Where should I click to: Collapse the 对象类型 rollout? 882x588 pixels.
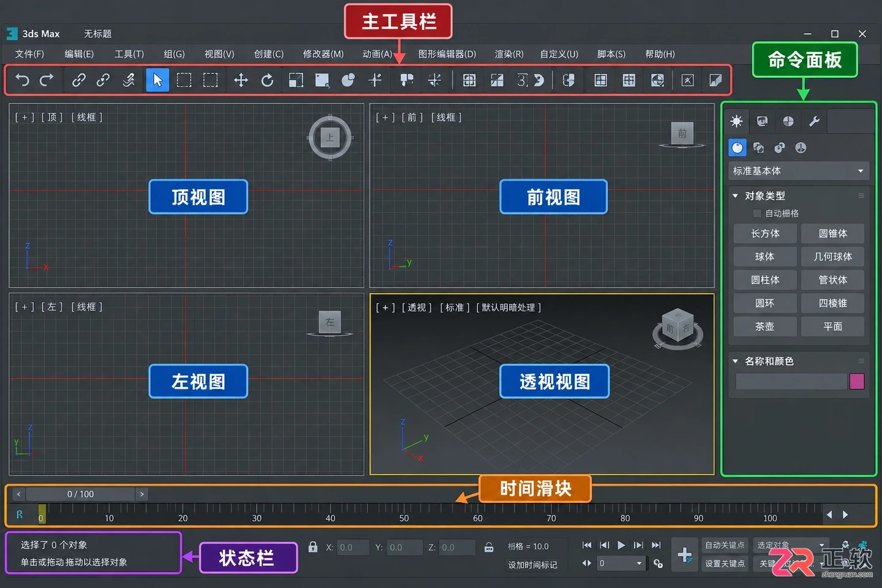tap(735, 196)
